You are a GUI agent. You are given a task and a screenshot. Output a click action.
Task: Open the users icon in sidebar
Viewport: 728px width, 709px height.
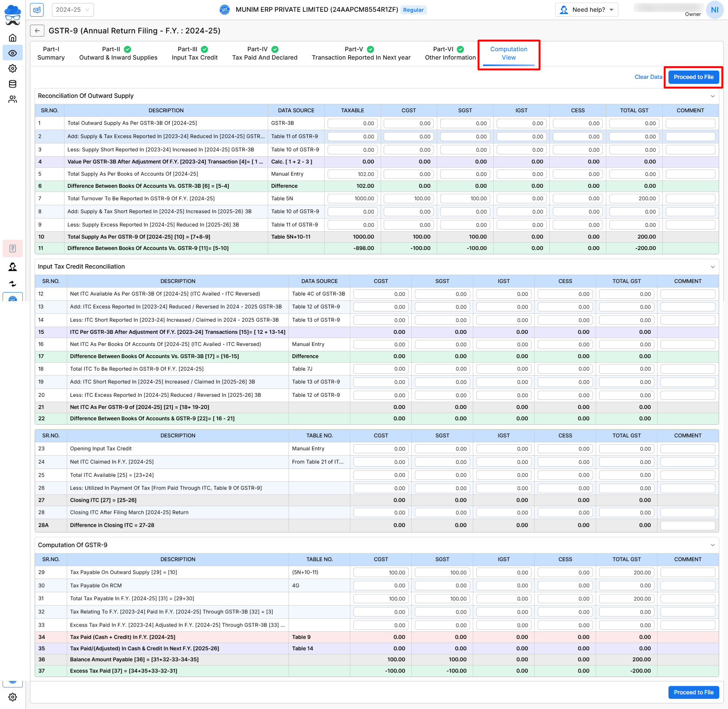13,99
